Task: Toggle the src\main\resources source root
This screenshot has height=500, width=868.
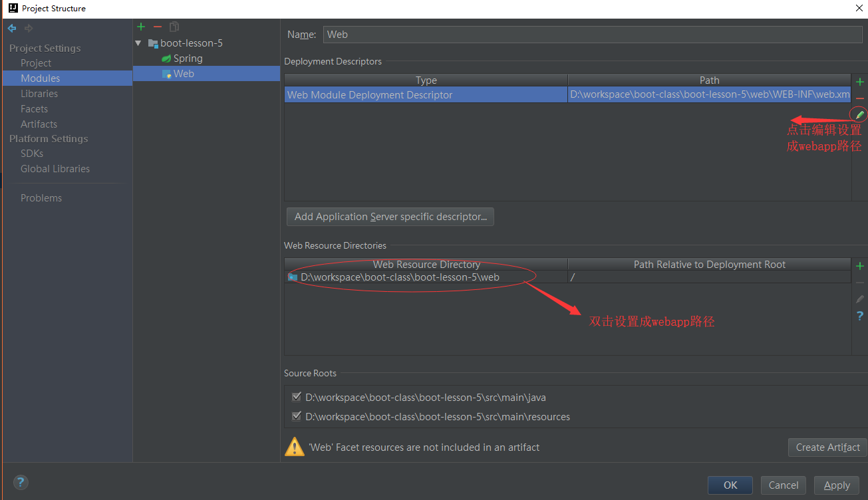Action: 297,416
